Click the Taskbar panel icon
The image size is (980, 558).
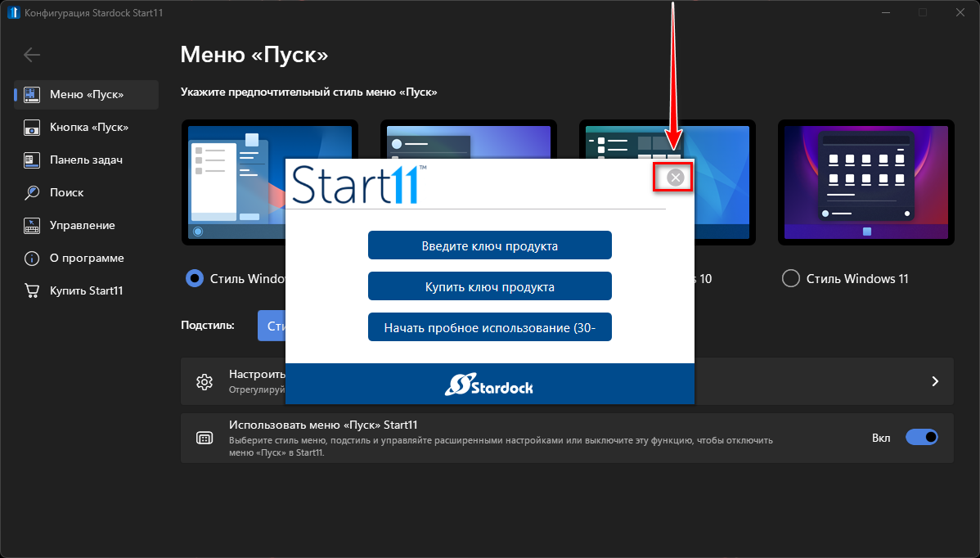[32, 160]
